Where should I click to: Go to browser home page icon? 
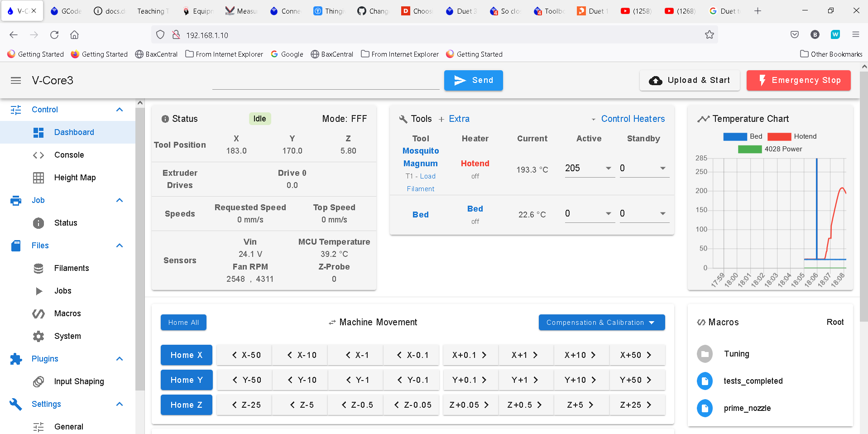tap(74, 35)
